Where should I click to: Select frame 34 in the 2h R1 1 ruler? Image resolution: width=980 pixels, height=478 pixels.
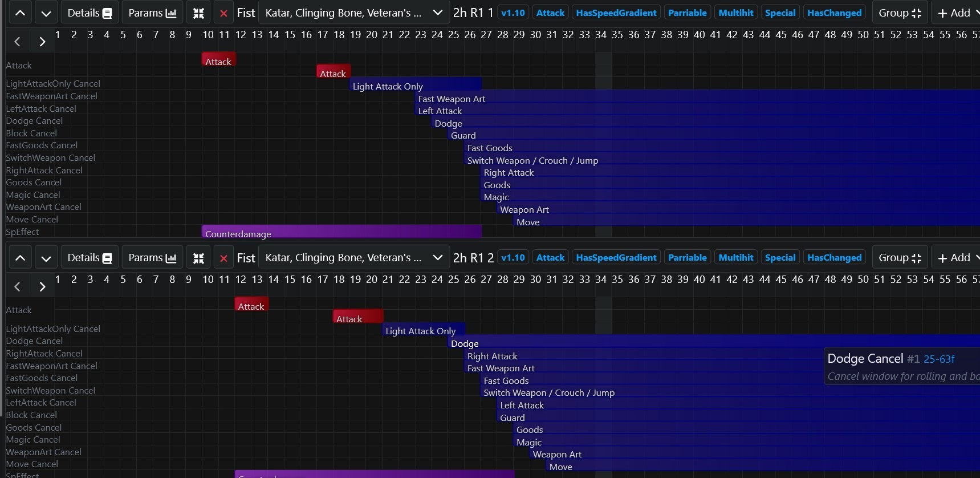601,35
